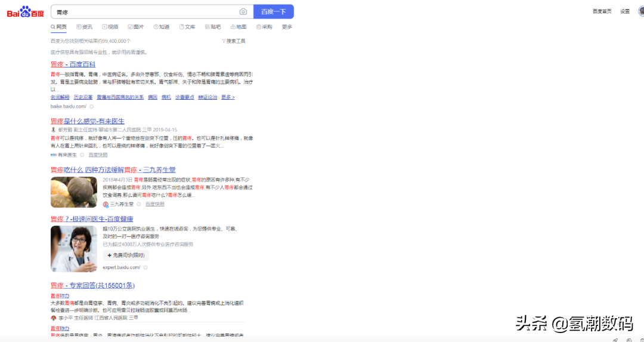Click feedback icon beside baike.baidu.com/
This screenshot has width=644, height=342.
92,106
